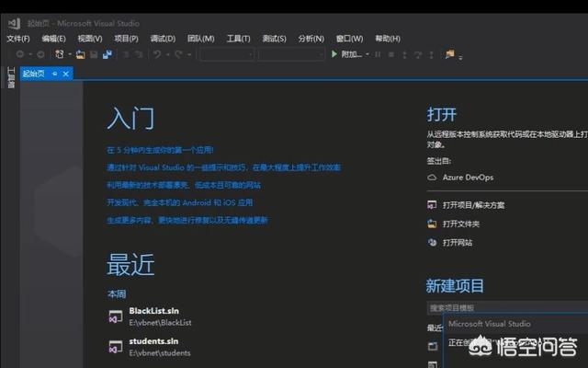The width and height of the screenshot is (588, 368).
Task: Click the Navigate Backward toolbar icon
Action: point(20,54)
